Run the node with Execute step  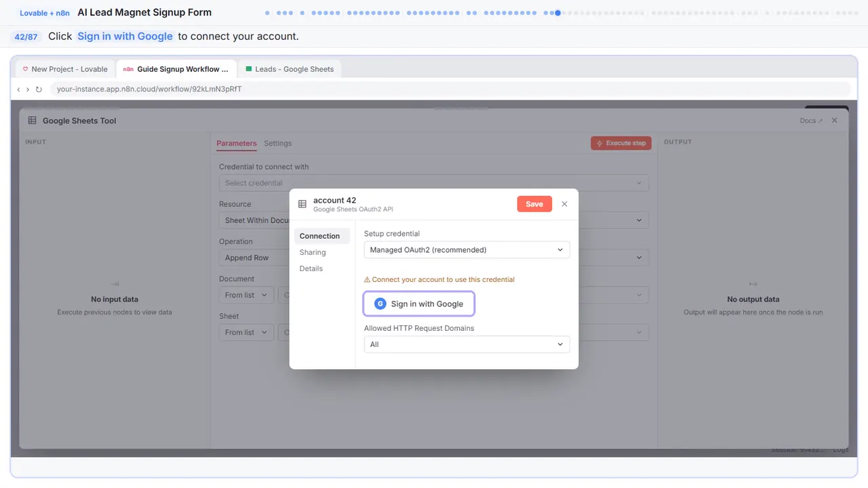[621, 143]
